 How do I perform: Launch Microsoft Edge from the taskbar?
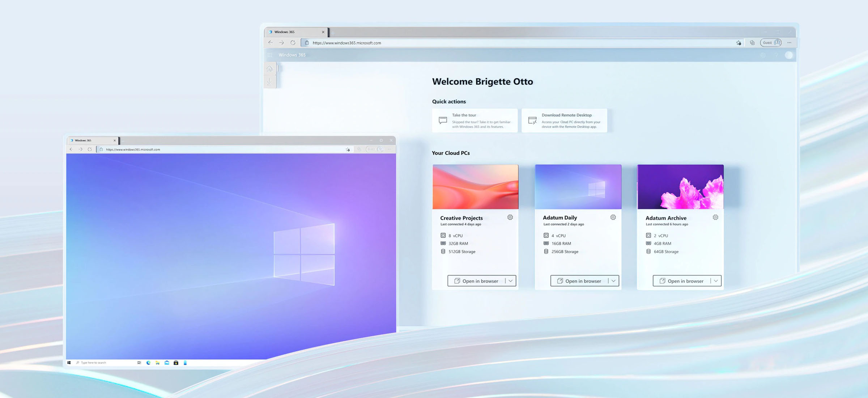(148, 363)
